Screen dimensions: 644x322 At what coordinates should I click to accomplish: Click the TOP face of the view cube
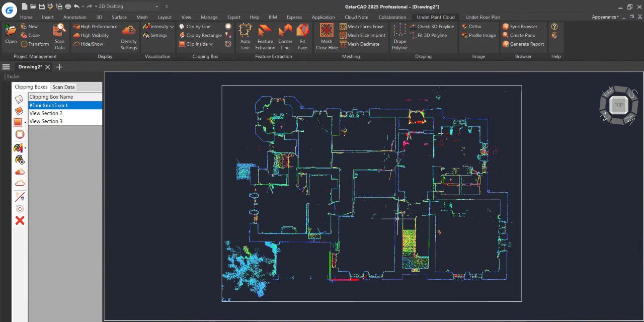pos(618,105)
